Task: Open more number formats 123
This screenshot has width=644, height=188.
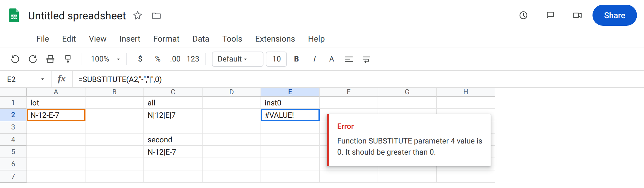Action: (x=193, y=59)
